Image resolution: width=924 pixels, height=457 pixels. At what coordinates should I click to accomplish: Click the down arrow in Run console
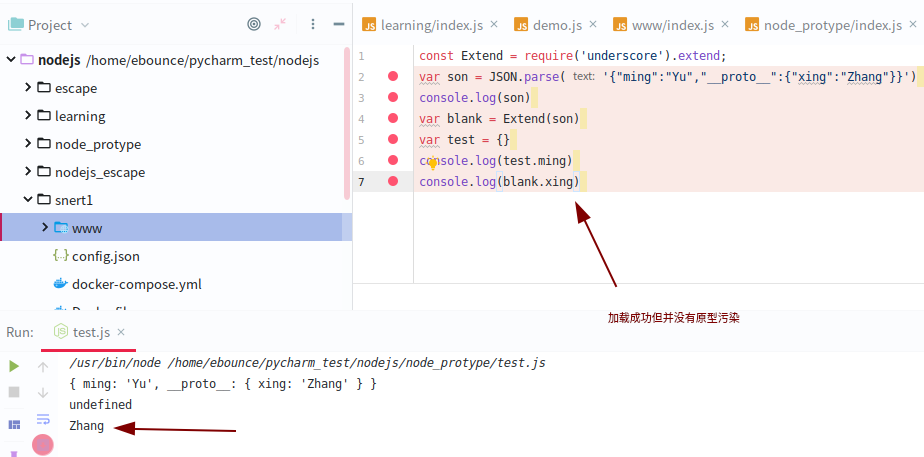coord(43,393)
